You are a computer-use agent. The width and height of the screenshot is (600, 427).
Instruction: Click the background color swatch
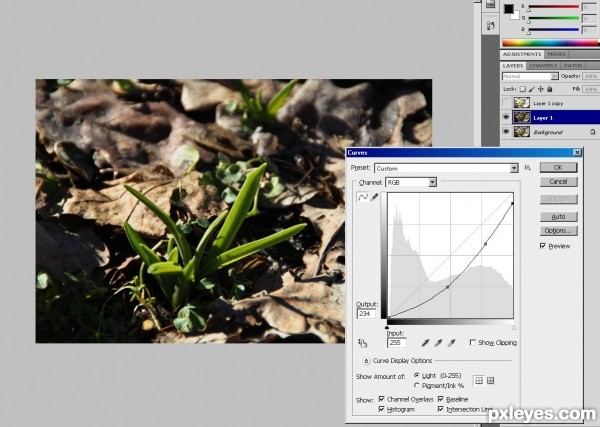(516, 16)
